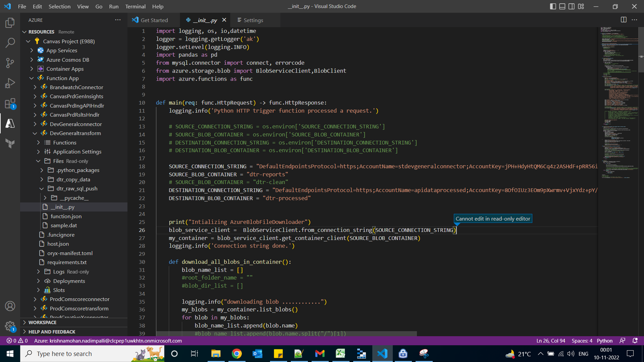
Task: Toggle the Primary Side Bar layout icon
Action: 553,6
